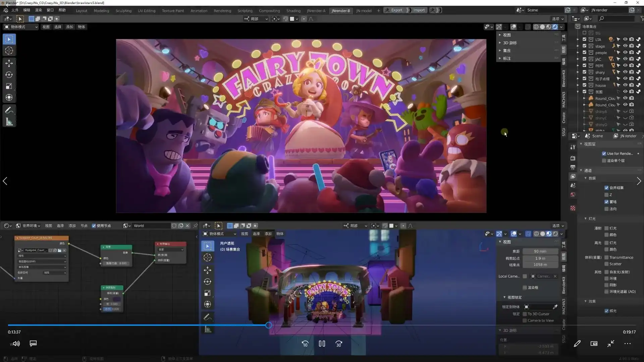Switch to the Shading workspace tab

(x=293, y=11)
